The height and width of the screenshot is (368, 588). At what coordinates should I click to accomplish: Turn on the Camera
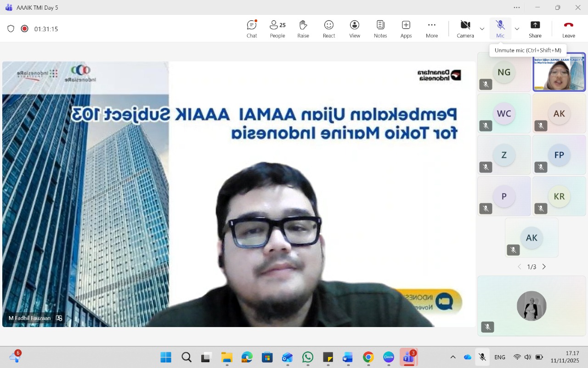pos(465,29)
